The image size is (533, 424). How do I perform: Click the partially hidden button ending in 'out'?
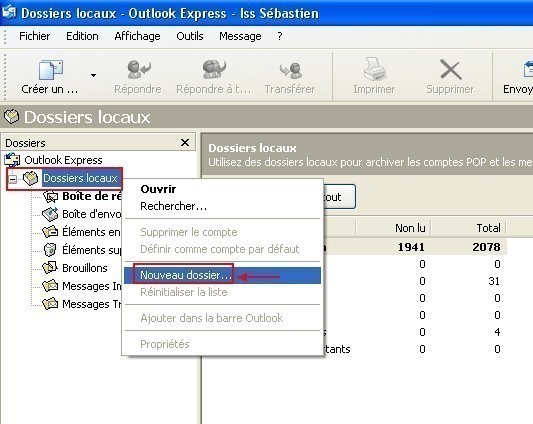click(339, 197)
